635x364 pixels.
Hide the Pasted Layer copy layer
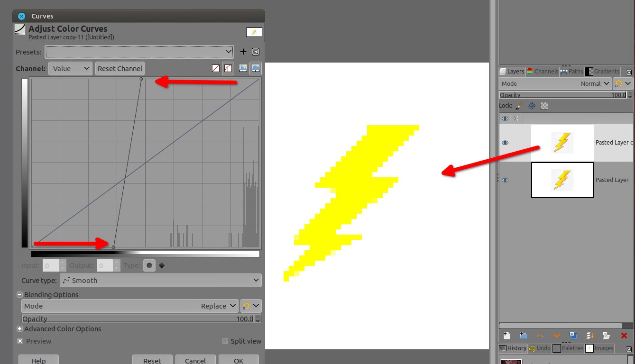tap(505, 143)
